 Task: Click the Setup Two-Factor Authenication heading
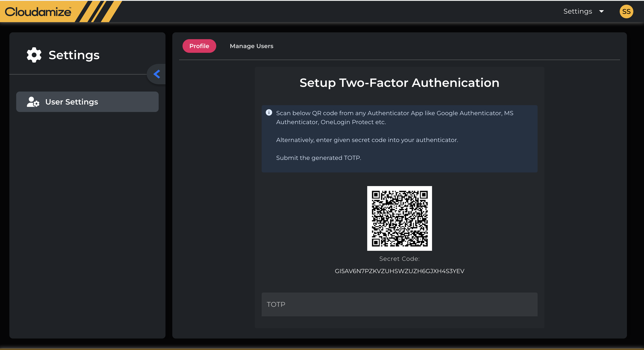point(399,83)
